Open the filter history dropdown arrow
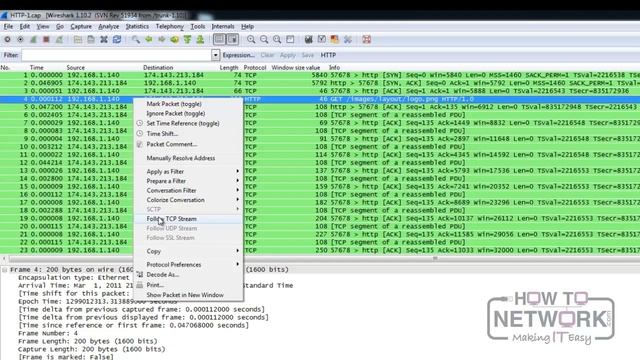Viewport: 640px width, 360px height. click(216, 55)
